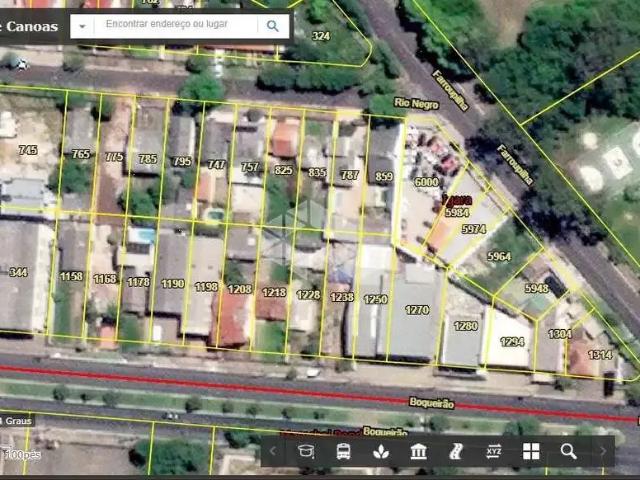640x480 pixels.
Task: Select the parcel labeled 1304
Action: click(x=560, y=334)
